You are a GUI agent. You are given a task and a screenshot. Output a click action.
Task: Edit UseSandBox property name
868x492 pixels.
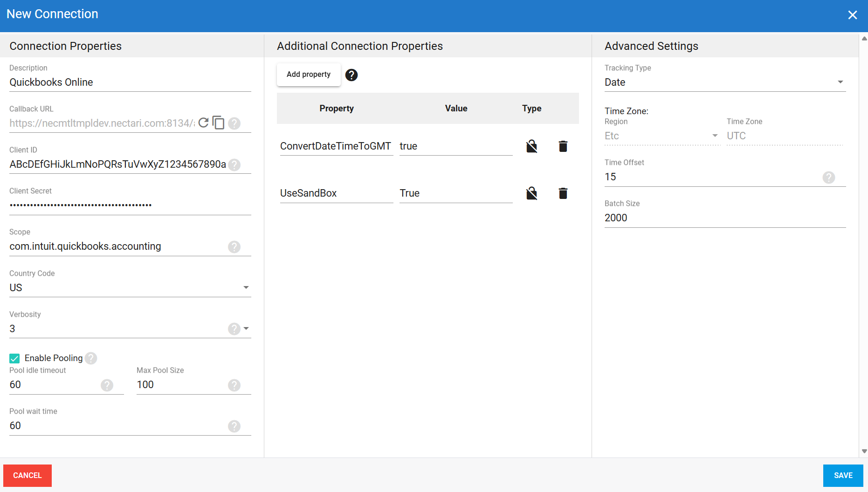point(337,193)
